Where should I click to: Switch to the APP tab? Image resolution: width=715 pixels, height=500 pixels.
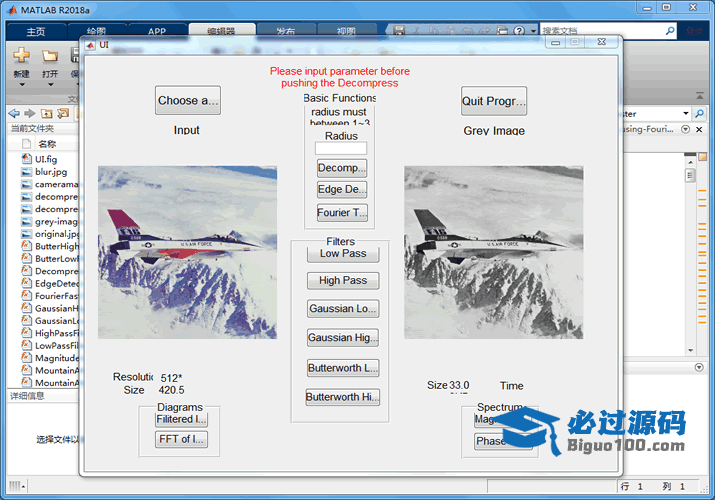(x=157, y=31)
